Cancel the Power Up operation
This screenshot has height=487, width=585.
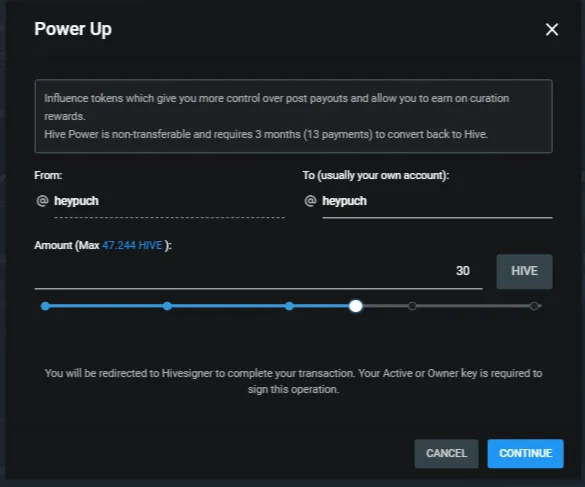click(446, 453)
